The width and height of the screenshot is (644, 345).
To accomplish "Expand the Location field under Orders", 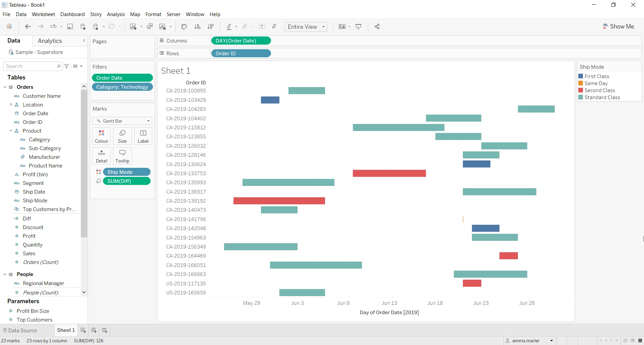I will click(11, 105).
